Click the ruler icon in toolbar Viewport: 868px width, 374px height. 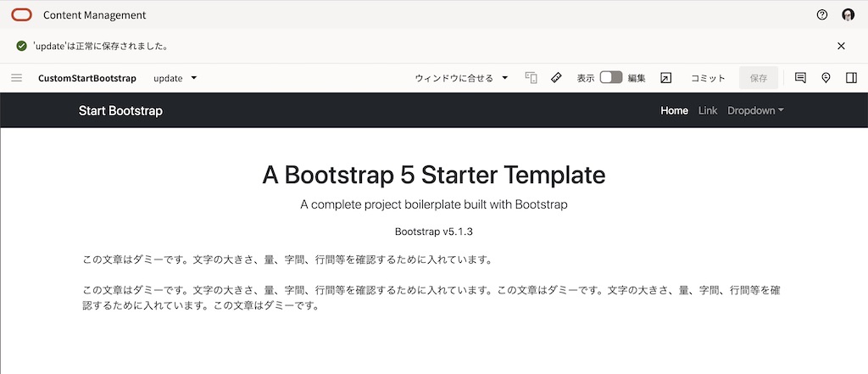click(x=556, y=78)
